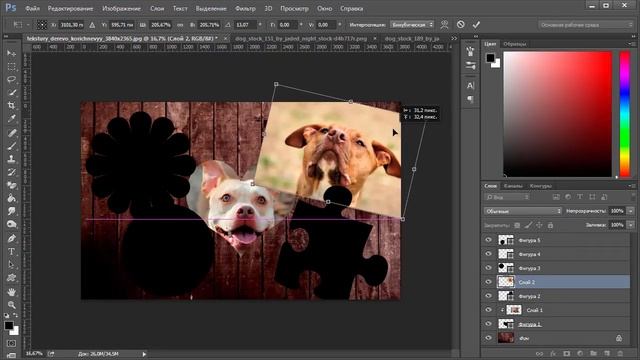This screenshot has width=640, height=360.
Task: Open the Непрозрачность opacity slider arrow
Action: [631, 211]
